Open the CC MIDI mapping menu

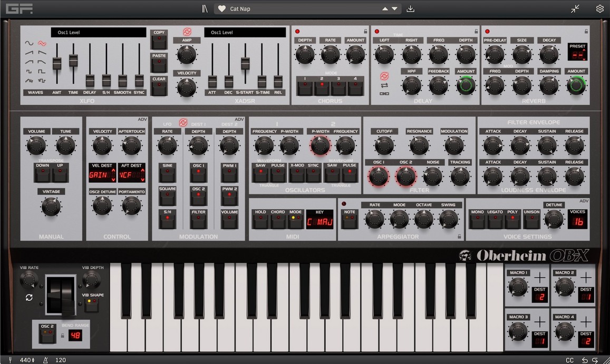coord(570,360)
